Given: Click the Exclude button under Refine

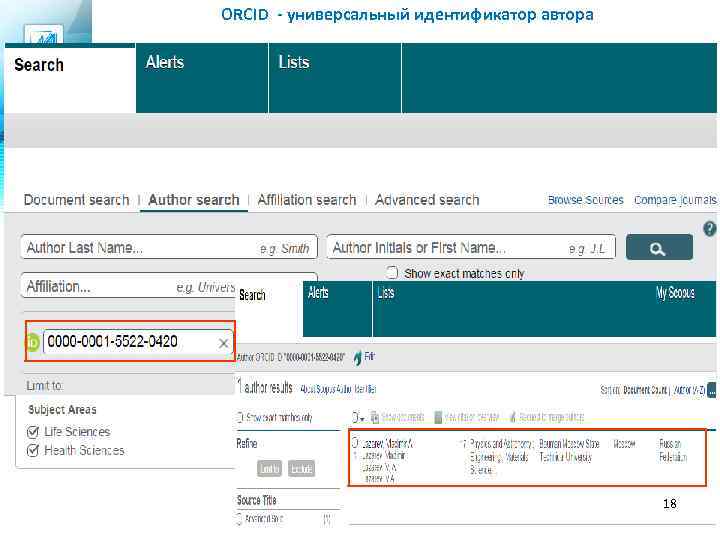Looking at the screenshot, I should tap(301, 468).
